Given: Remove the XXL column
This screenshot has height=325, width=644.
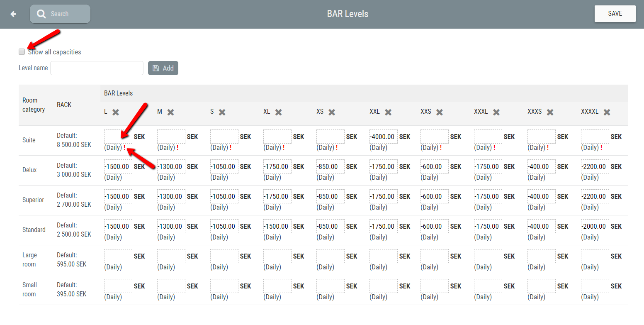Looking at the screenshot, I should click(x=388, y=112).
